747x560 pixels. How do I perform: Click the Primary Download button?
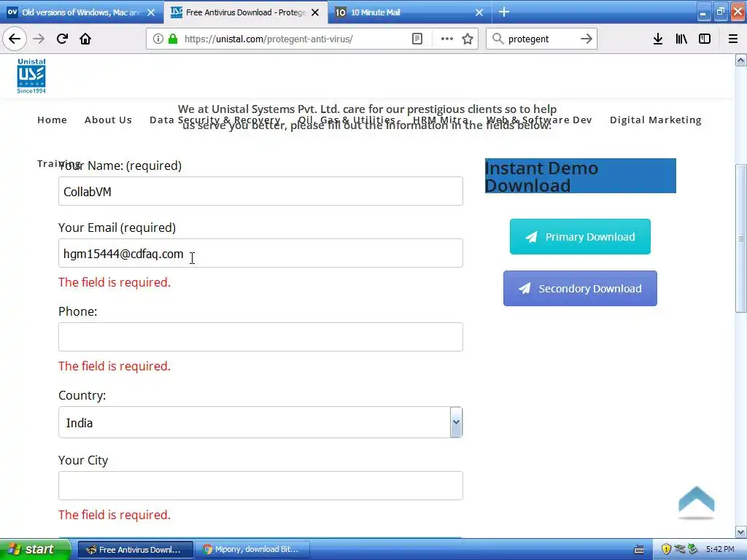click(580, 237)
